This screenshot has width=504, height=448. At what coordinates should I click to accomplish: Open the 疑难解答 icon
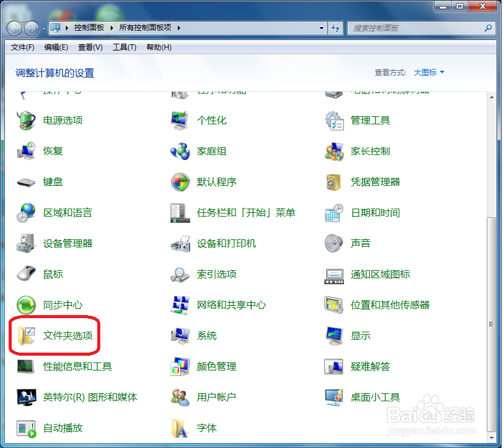[334, 366]
